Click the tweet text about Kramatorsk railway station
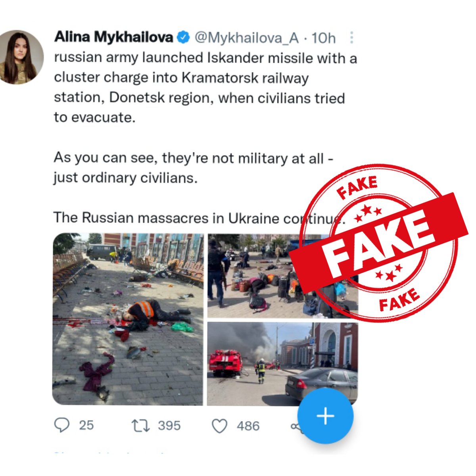Screen dimensions: 476x476 pyautogui.click(x=205, y=88)
